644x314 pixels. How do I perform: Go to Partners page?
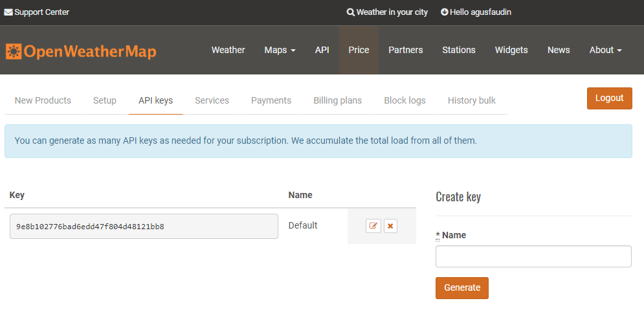(406, 50)
